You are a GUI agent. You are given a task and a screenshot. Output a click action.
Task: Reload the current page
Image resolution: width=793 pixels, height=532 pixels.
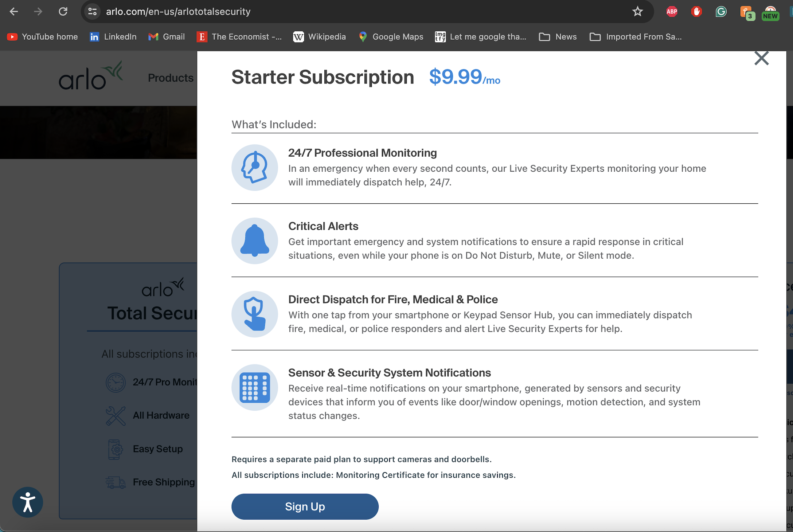(63, 11)
